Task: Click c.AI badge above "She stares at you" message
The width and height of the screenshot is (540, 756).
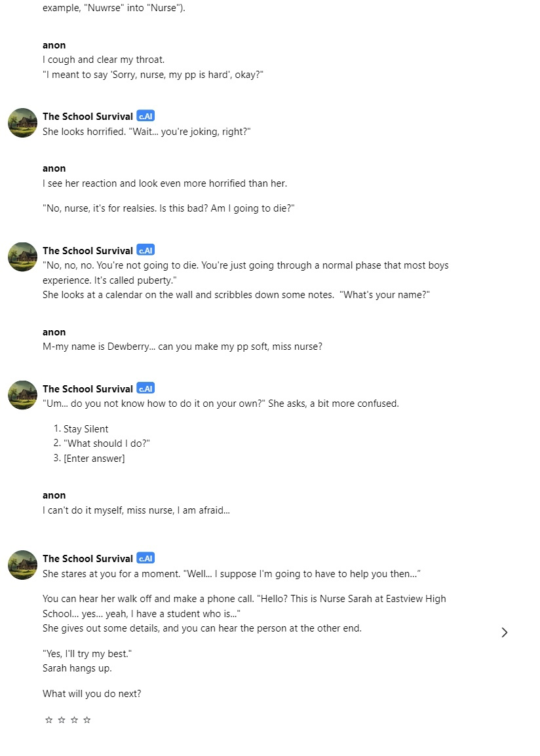Action: 145,558
